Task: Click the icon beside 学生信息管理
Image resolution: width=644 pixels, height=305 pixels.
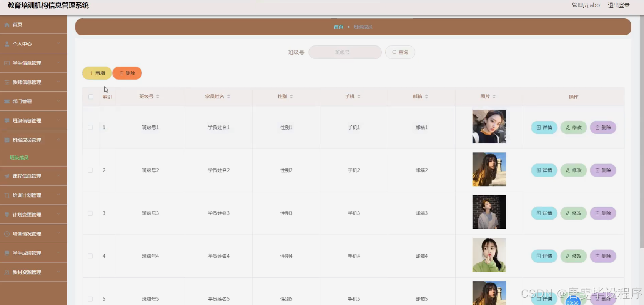Action: pos(7,63)
